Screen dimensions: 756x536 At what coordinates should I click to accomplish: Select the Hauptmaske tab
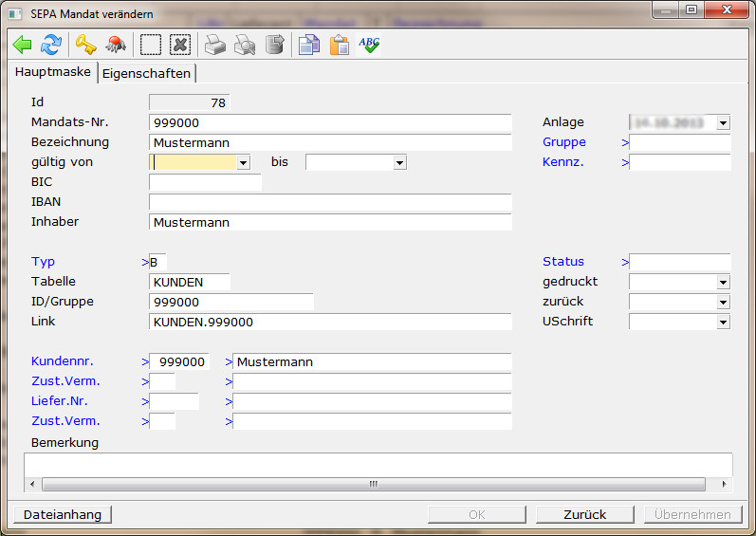coord(53,72)
